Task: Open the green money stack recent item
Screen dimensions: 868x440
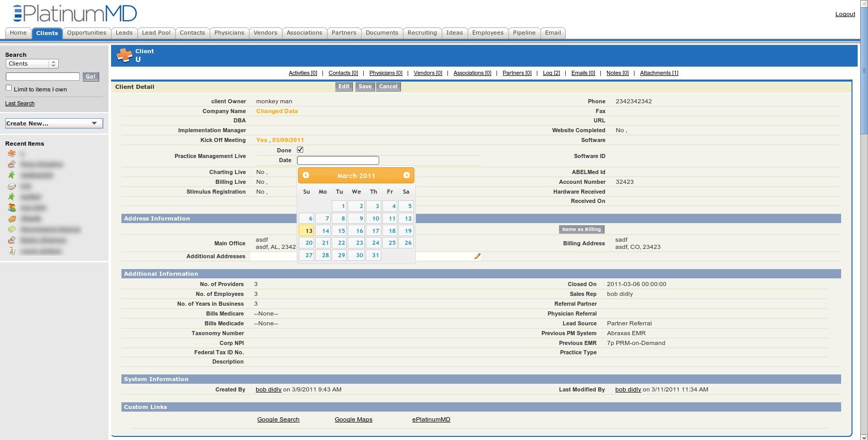Action: click(x=12, y=229)
